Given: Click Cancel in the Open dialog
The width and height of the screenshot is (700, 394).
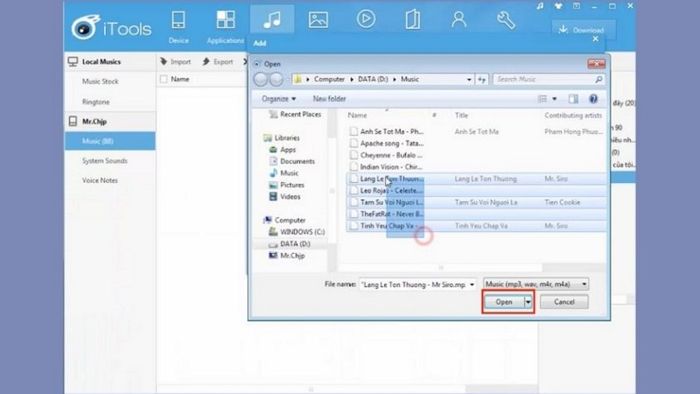Looking at the screenshot, I should [x=564, y=302].
